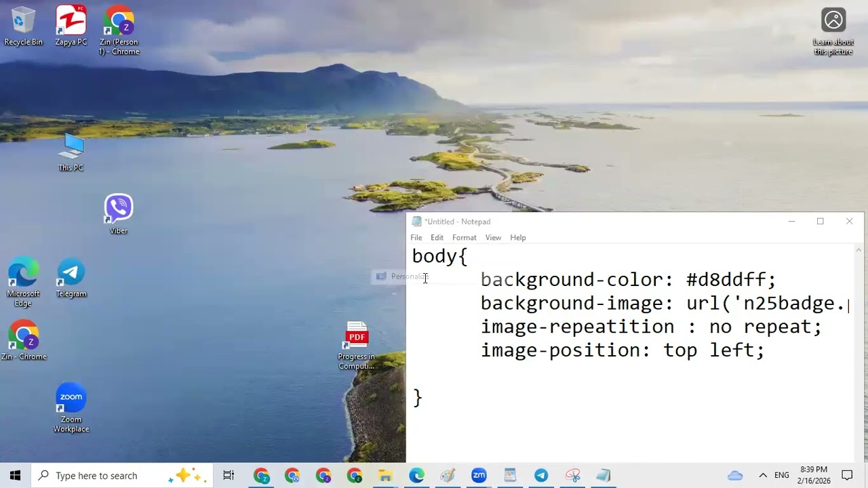The width and height of the screenshot is (868, 488).
Task: Open File Explorer from the taskbar
Action: 385,475
